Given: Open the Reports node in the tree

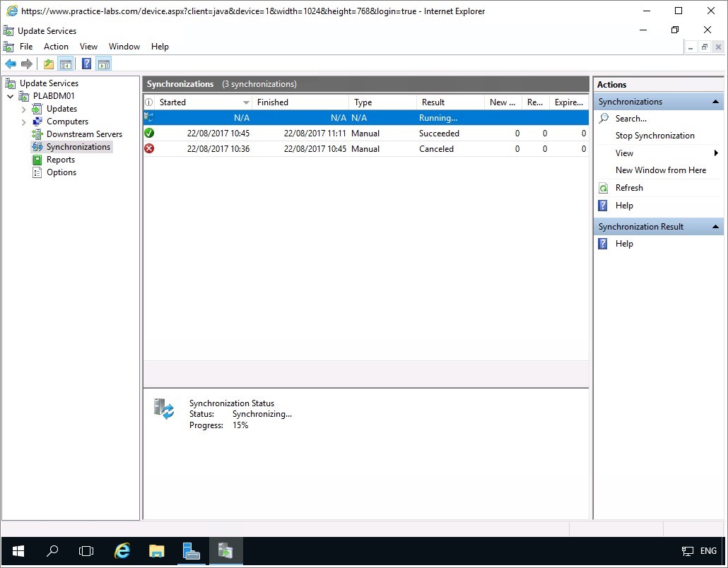Looking at the screenshot, I should (x=61, y=160).
